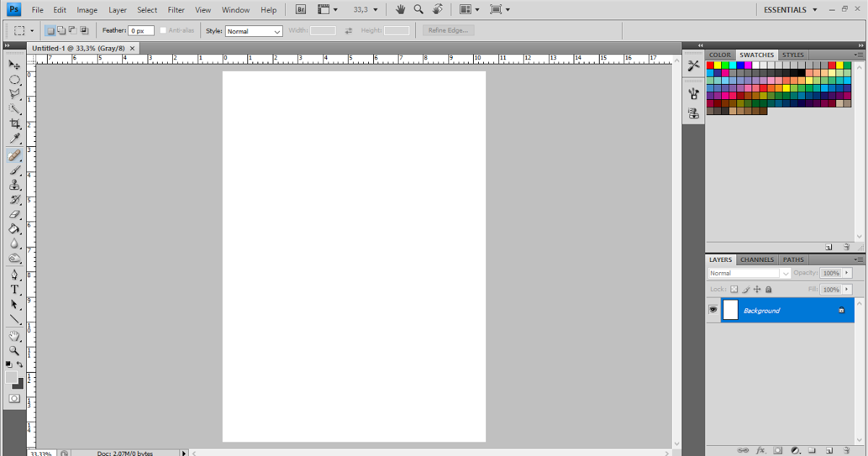
Task: Toggle Lock image pixels
Action: point(746,289)
